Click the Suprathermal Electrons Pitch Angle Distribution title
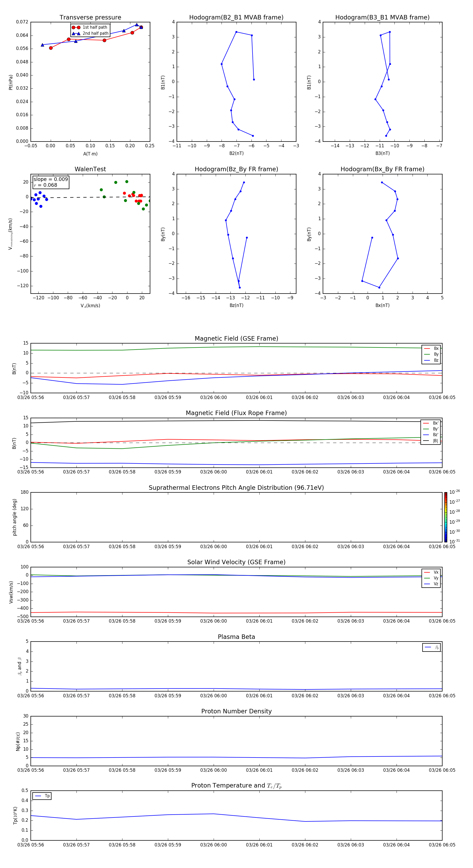The height and width of the screenshot is (868, 473). (x=236, y=488)
